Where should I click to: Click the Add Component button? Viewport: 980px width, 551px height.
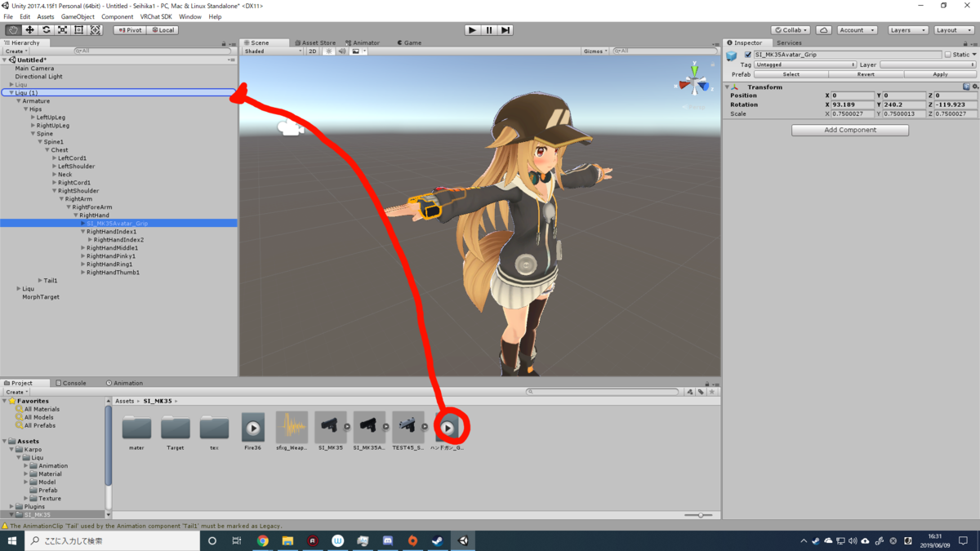850,130
